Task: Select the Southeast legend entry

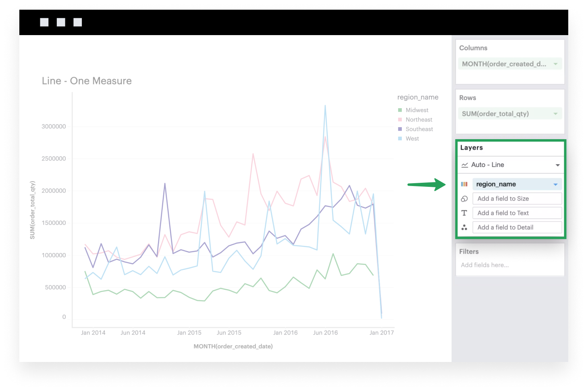Action: [419, 129]
